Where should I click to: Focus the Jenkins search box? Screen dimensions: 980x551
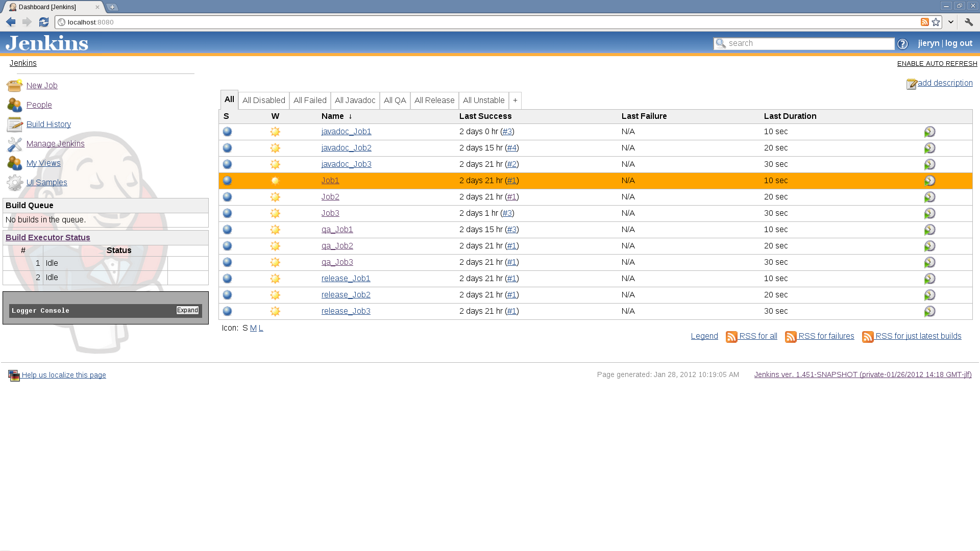[x=809, y=43]
